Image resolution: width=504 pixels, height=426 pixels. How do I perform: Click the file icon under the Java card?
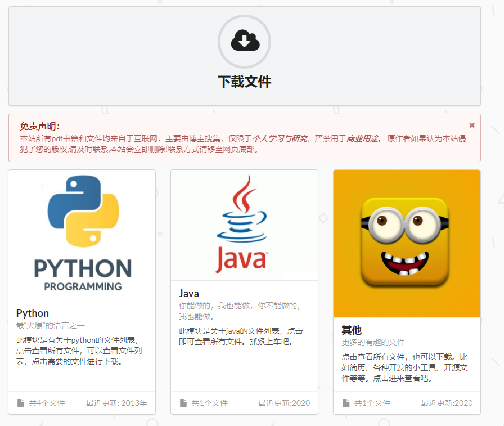(x=182, y=402)
